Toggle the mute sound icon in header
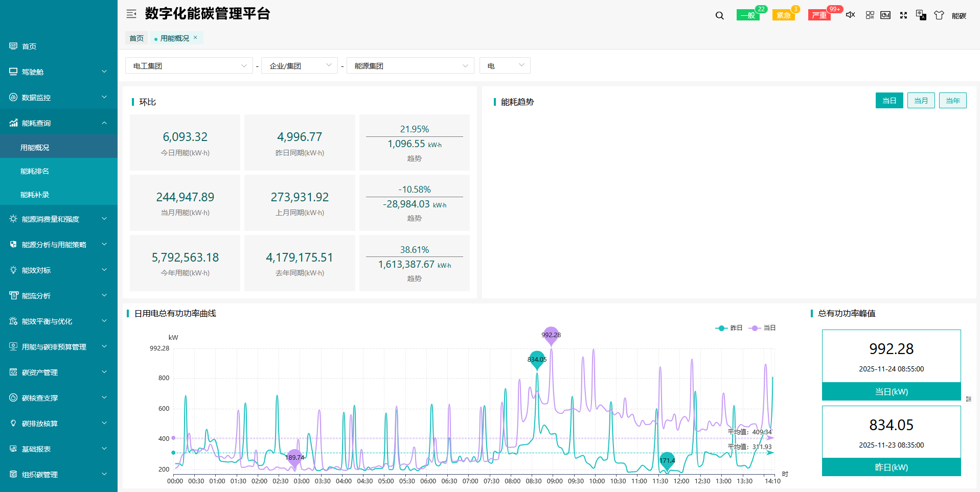The width and height of the screenshot is (980, 492). [850, 15]
